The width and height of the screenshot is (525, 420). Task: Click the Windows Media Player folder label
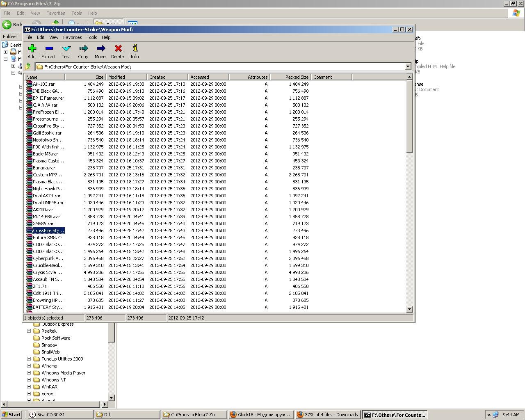pyautogui.click(x=63, y=373)
